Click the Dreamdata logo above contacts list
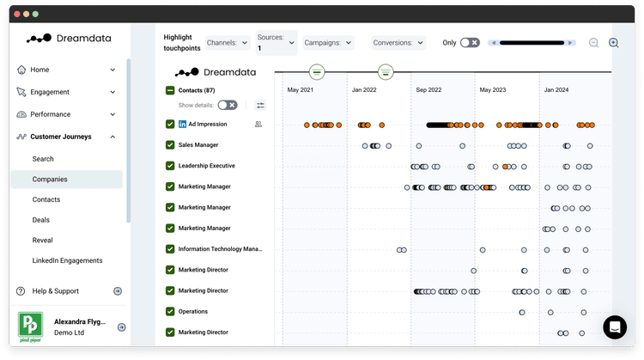This screenshot has height=360, width=644. [216, 72]
